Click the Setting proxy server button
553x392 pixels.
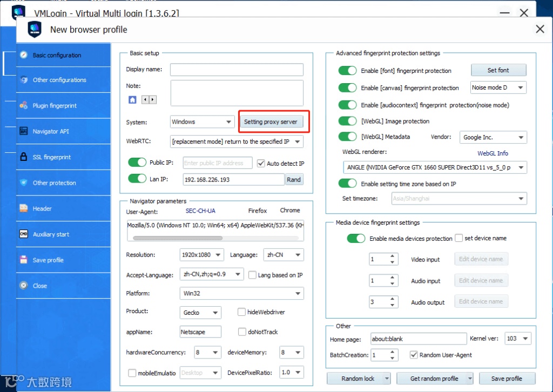(x=271, y=121)
